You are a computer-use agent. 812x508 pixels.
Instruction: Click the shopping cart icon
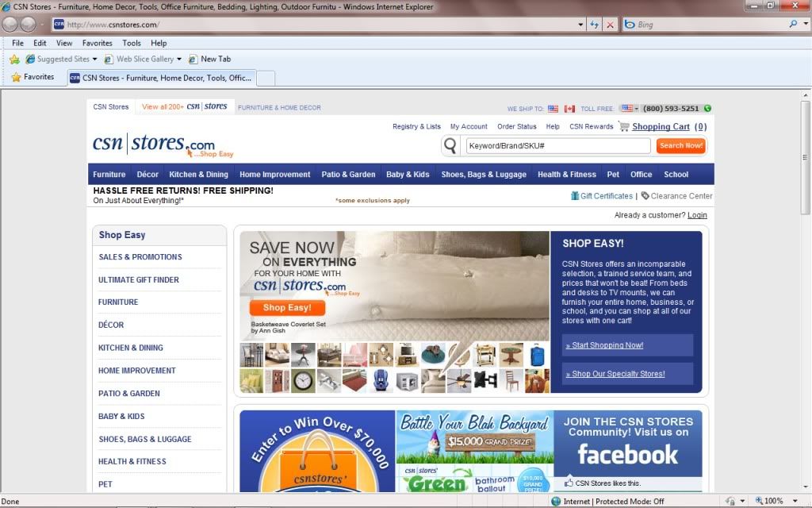[x=624, y=126]
